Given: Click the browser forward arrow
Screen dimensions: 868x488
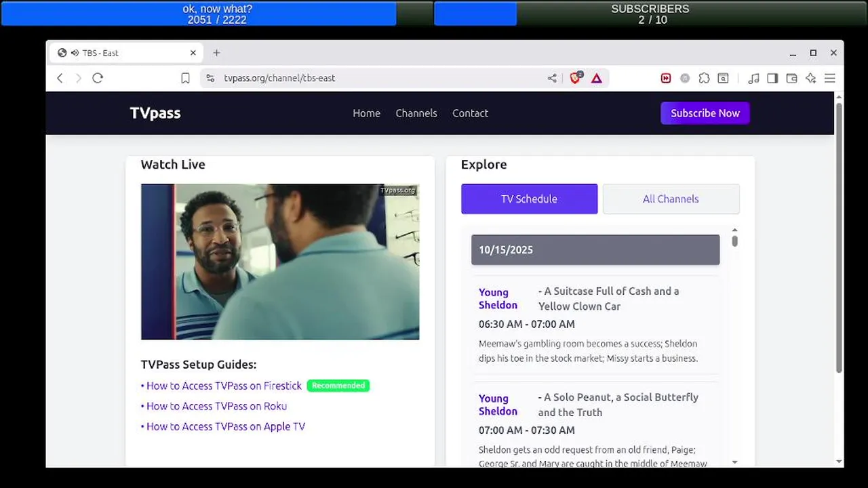Looking at the screenshot, I should coord(78,78).
